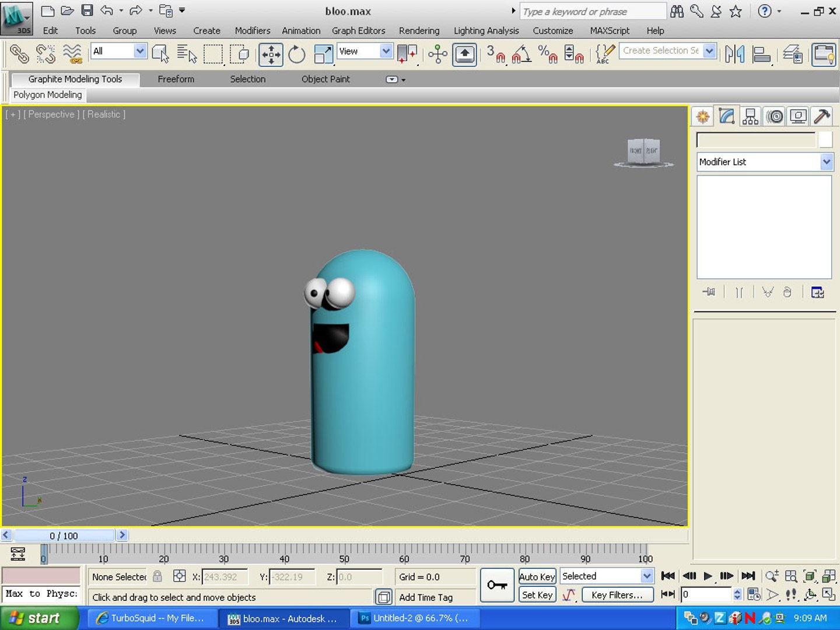Open the Perspective viewport label menu
Viewport: 840px width, 630px height.
tap(51, 114)
